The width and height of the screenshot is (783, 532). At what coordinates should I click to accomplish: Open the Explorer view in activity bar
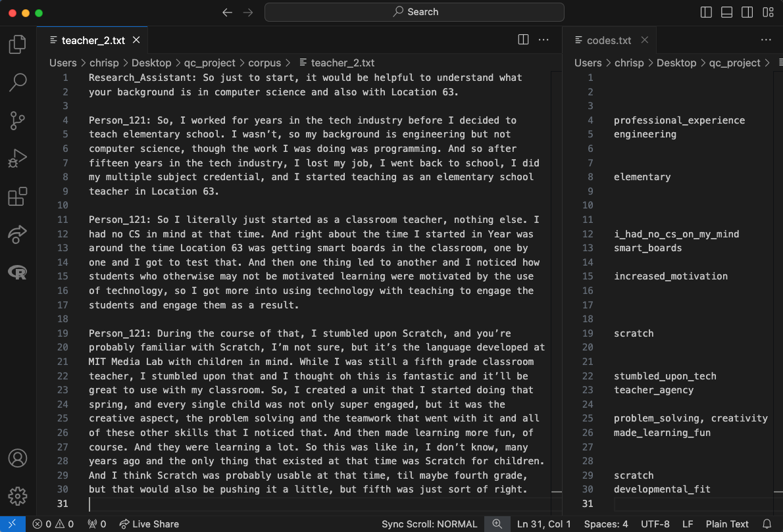click(x=18, y=45)
